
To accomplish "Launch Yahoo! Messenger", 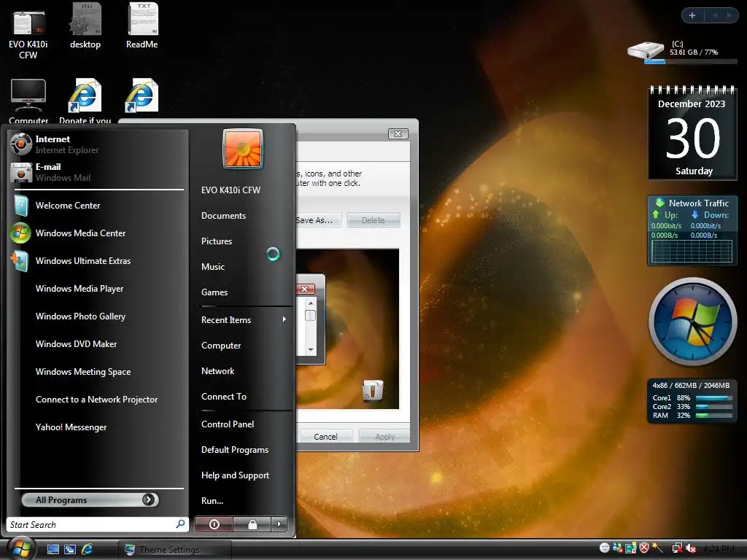I will click(x=98, y=427).
